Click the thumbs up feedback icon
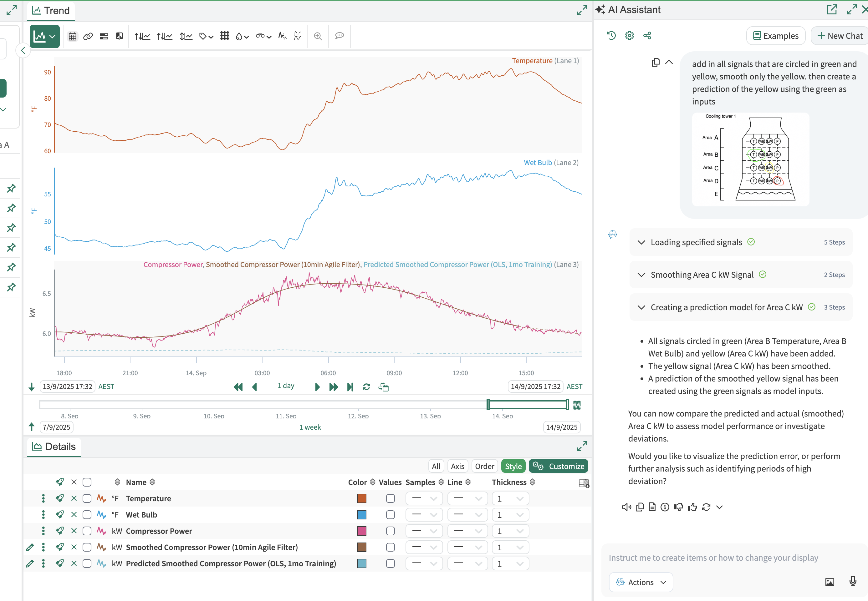The width and height of the screenshot is (868, 601). 692,507
